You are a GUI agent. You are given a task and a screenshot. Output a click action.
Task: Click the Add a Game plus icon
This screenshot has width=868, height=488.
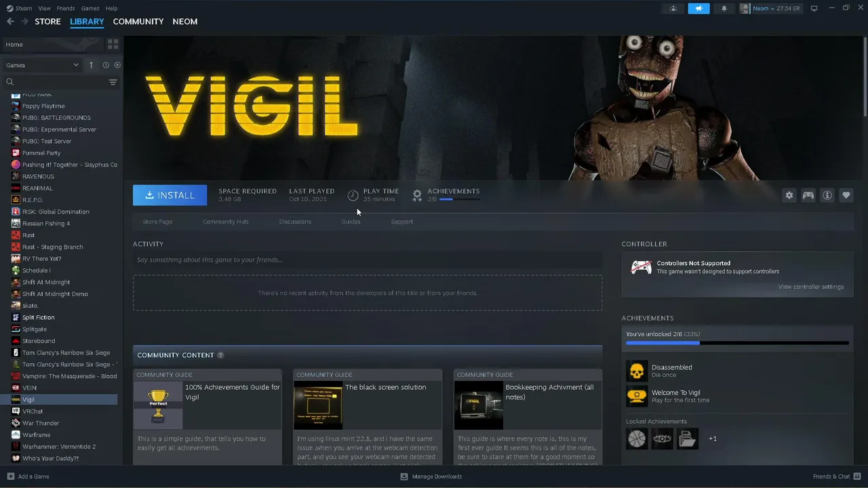tap(10, 476)
